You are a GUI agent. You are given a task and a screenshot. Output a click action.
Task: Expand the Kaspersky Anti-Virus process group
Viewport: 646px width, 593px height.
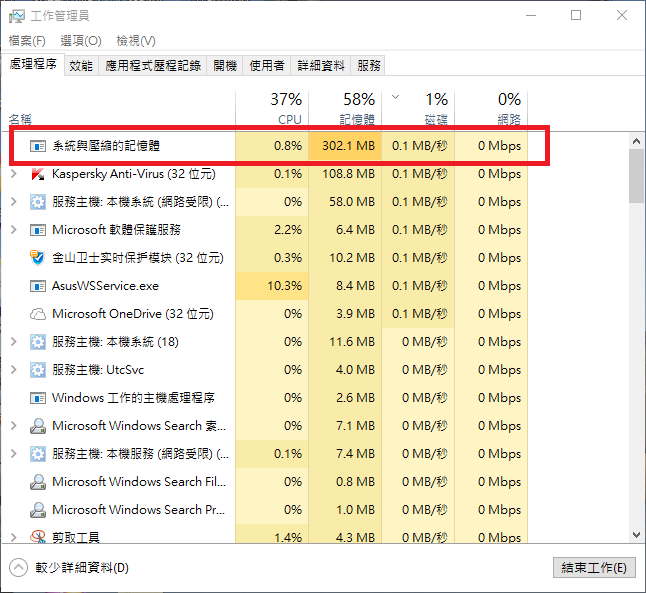coord(14,174)
